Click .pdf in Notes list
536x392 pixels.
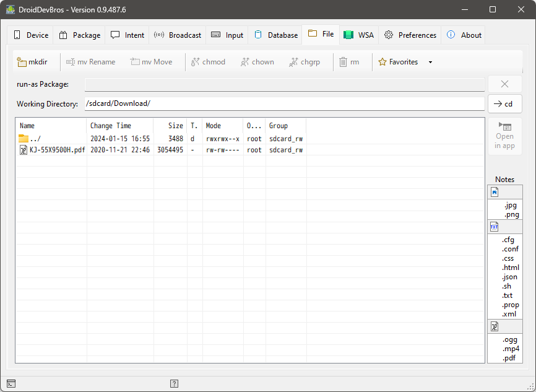[x=509, y=358]
